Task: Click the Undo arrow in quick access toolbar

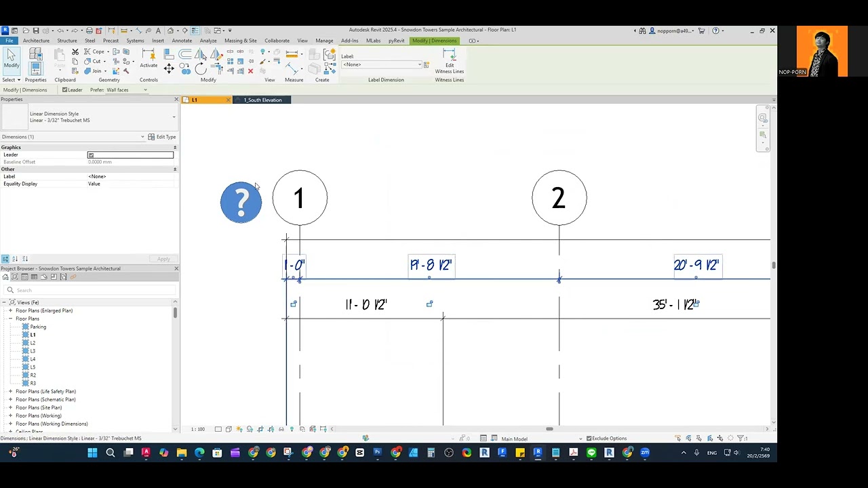Action: [60, 30]
